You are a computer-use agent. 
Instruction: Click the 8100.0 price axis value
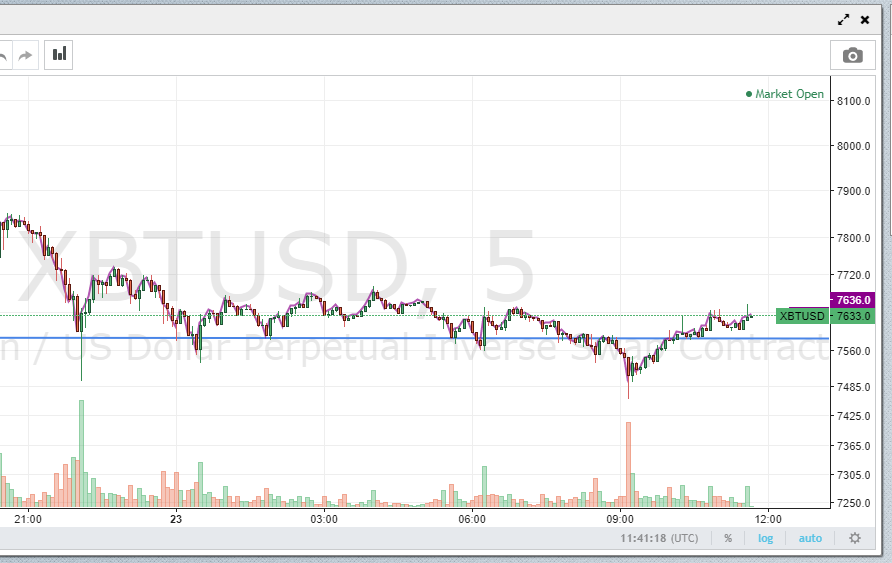coord(853,101)
